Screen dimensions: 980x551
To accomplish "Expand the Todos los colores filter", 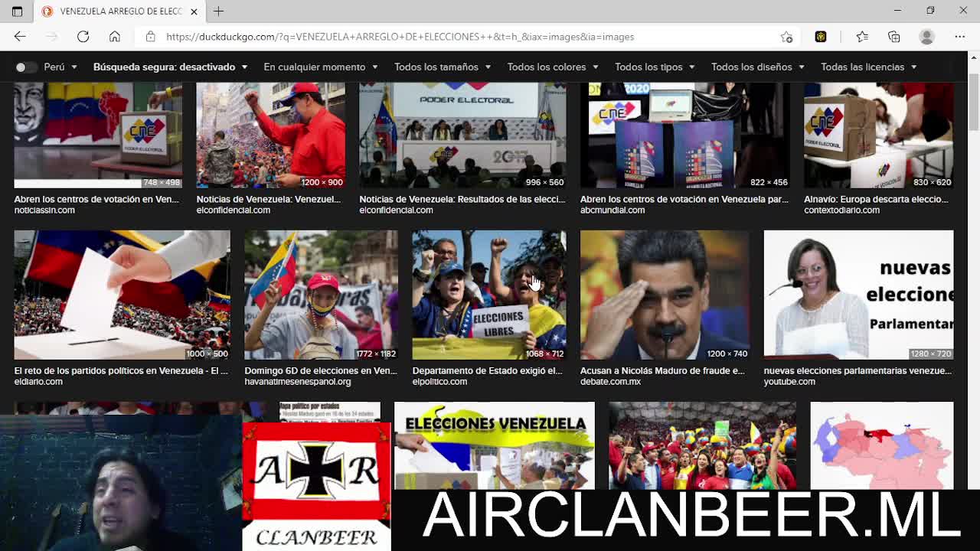I will (x=553, y=67).
